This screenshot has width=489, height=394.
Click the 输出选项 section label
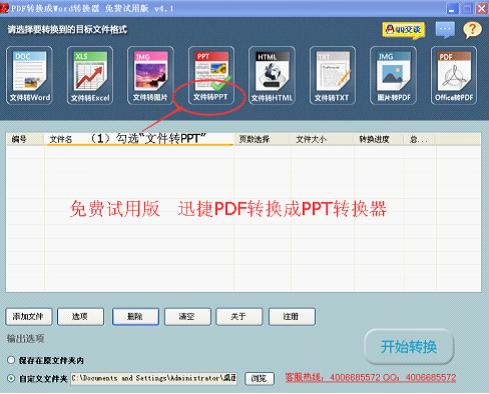[x=25, y=339]
